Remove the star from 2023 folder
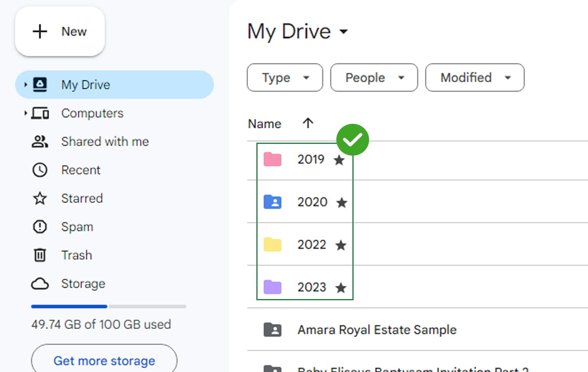The width and height of the screenshot is (588, 372). (x=341, y=287)
